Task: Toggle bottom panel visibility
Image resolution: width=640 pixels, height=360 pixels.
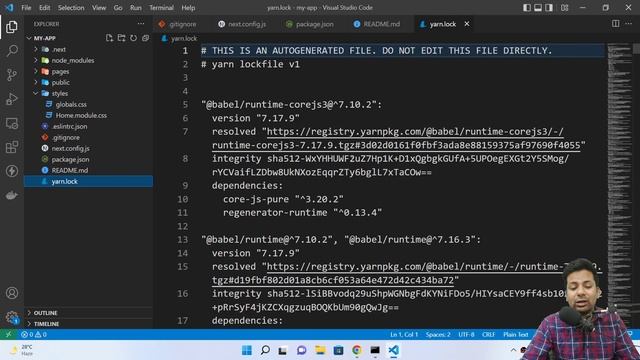Action: (x=538, y=7)
